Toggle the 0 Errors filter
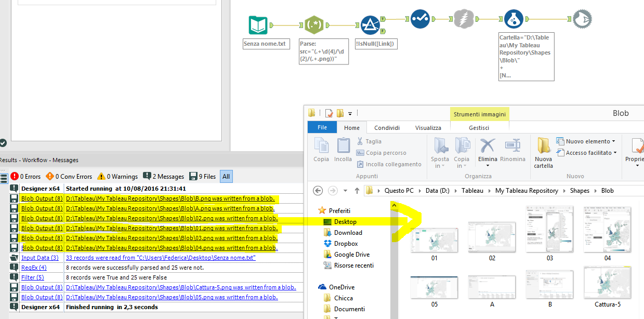This screenshot has width=644, height=319. pyautogui.click(x=25, y=177)
